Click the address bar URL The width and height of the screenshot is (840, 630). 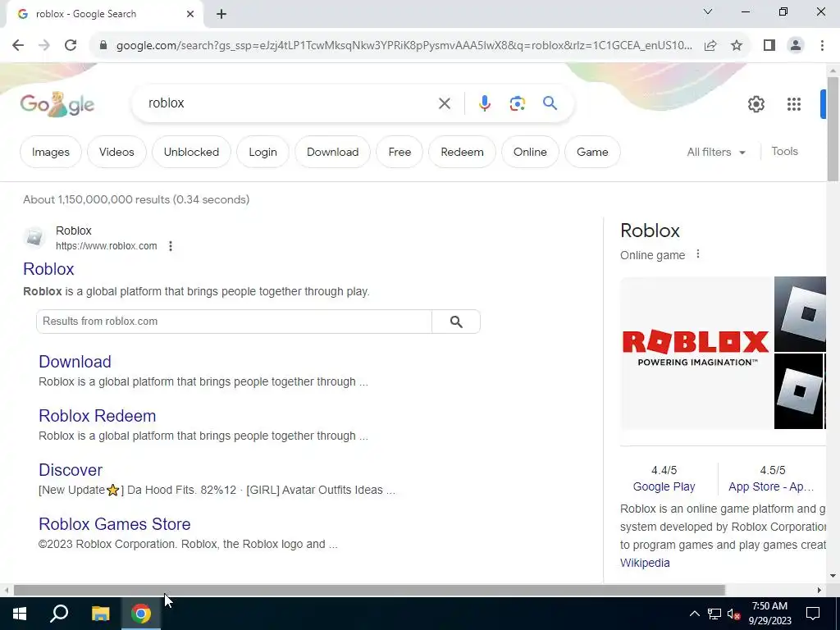pos(404,45)
